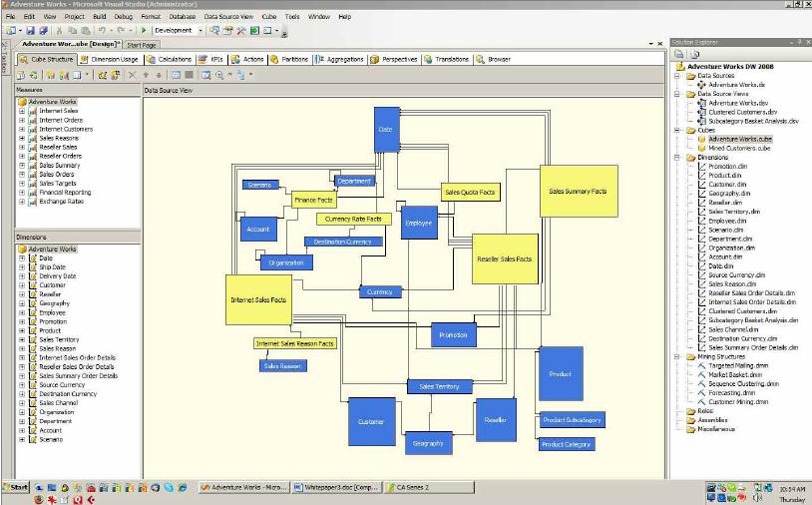Select the Reseller Sales Facts table
The height and width of the screenshot is (505, 812).
point(505,258)
